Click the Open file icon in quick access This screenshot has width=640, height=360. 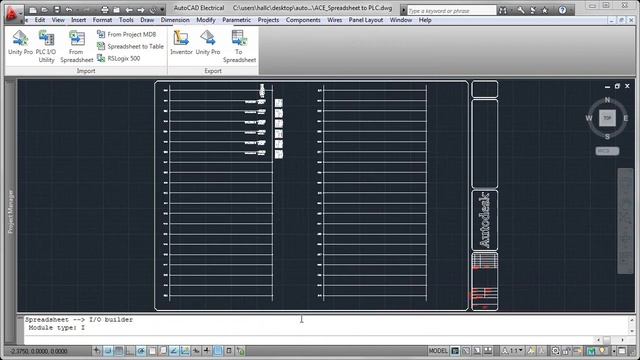pos(45,10)
